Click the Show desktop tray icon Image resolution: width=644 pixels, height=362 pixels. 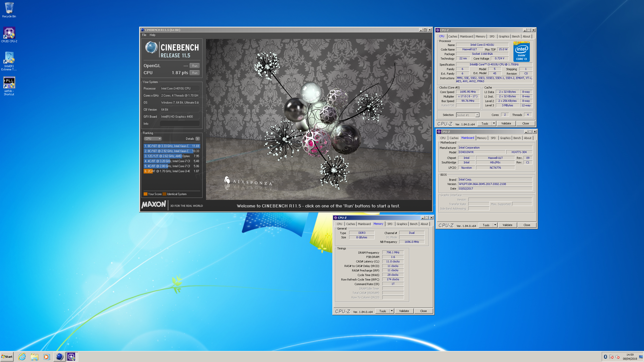641,357
